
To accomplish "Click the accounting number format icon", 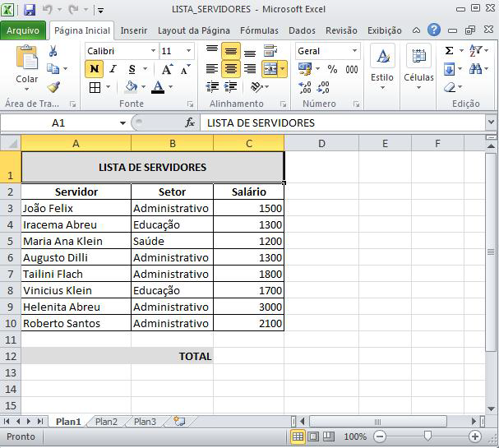I will point(304,69).
